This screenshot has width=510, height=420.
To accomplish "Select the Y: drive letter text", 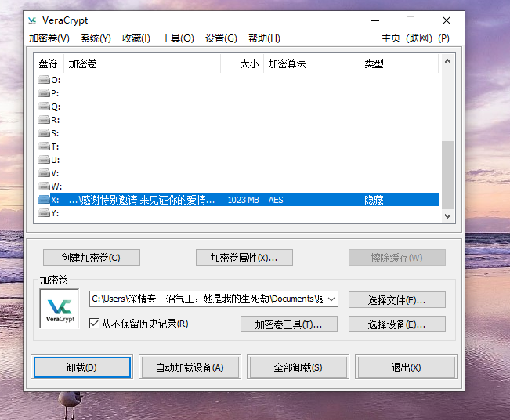I will [x=55, y=213].
